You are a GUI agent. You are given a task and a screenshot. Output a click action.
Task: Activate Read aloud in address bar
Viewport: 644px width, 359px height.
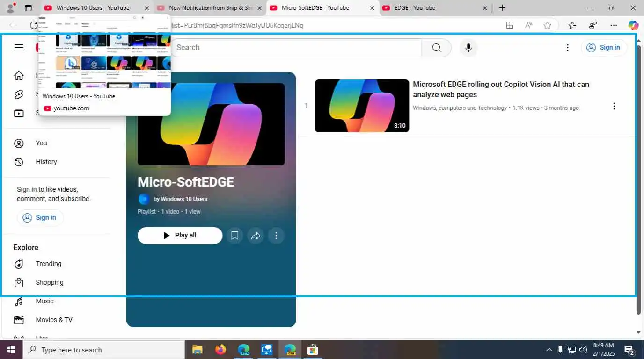click(x=528, y=25)
